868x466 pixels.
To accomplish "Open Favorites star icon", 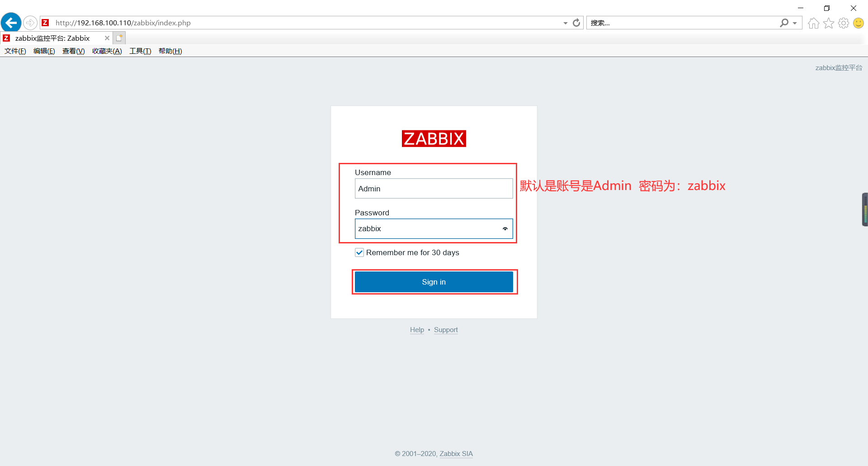I will [x=828, y=23].
